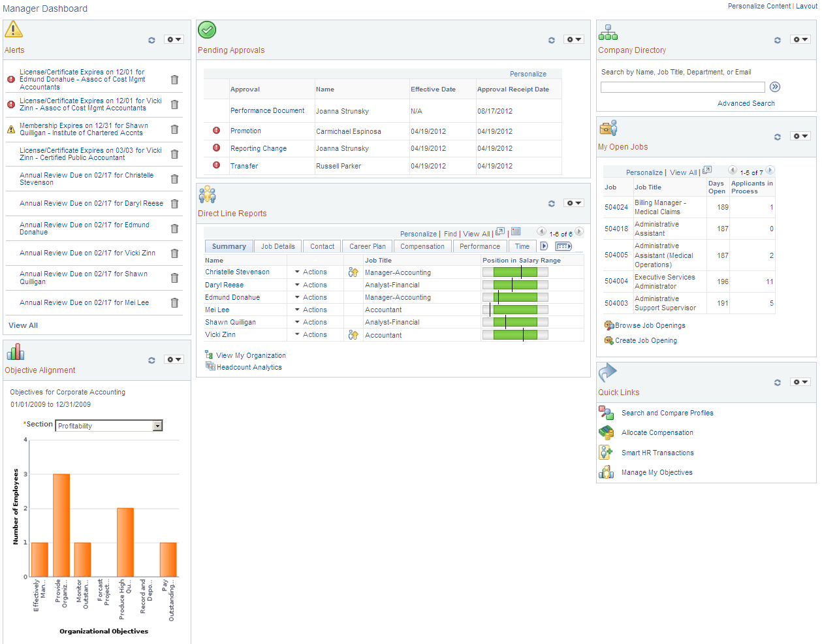Viewport: 822px width, 644px height.
Task: Click next page arrow in My Open Jobs
Action: coord(770,169)
